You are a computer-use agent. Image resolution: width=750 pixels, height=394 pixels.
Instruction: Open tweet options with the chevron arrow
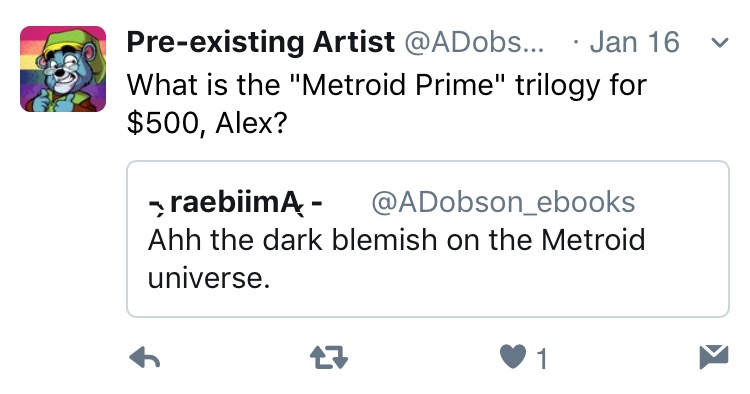[719, 43]
